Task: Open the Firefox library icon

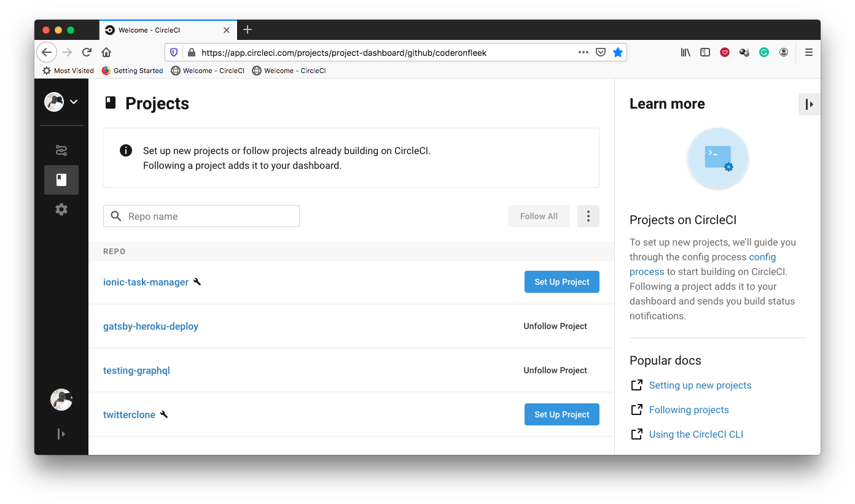Action: click(685, 52)
